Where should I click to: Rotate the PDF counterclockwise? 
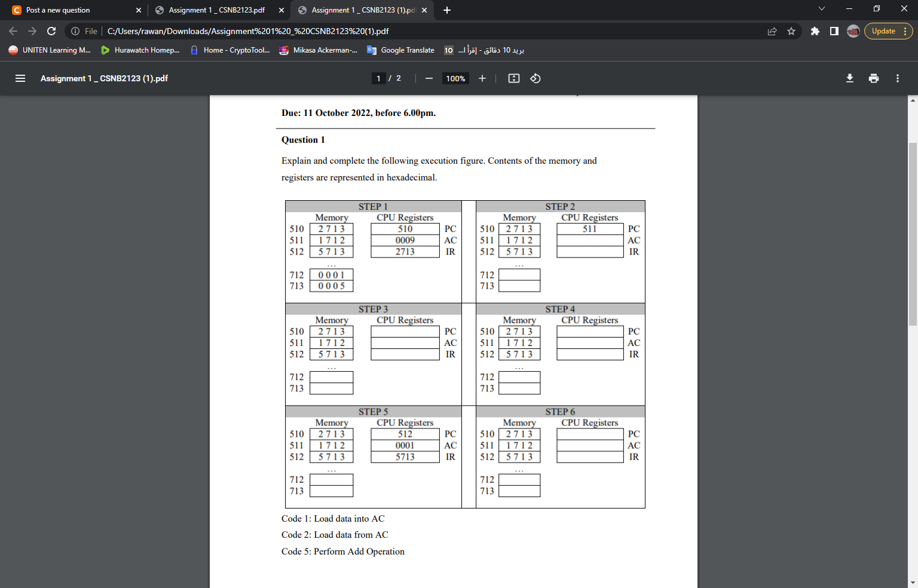[x=535, y=78]
